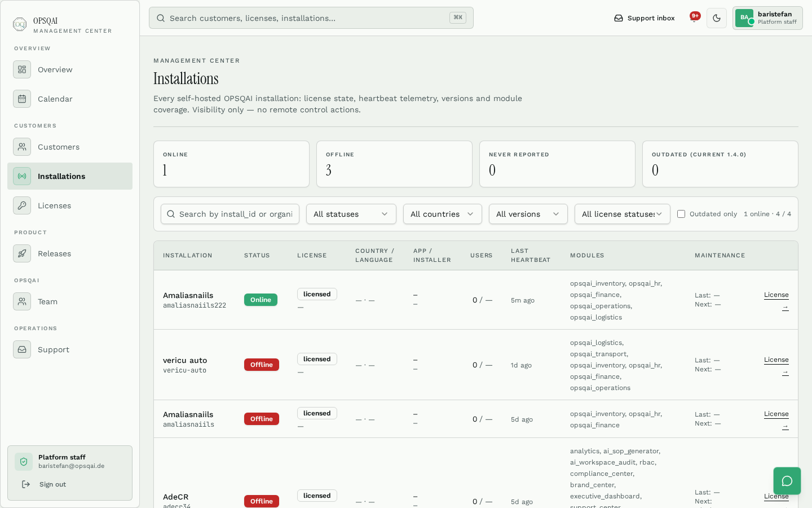Screen dimensions: 812x508
Task: Open baristefan Platform staff account menu
Action: coord(767,18)
